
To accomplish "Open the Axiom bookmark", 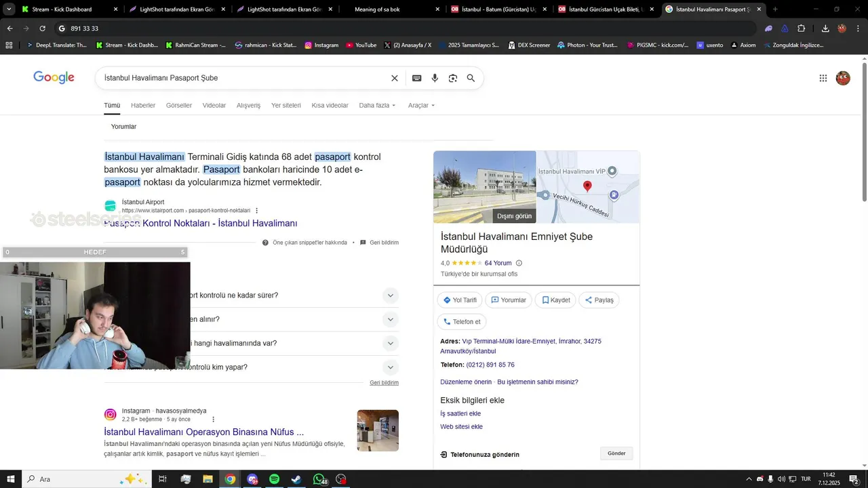I will (x=743, y=45).
